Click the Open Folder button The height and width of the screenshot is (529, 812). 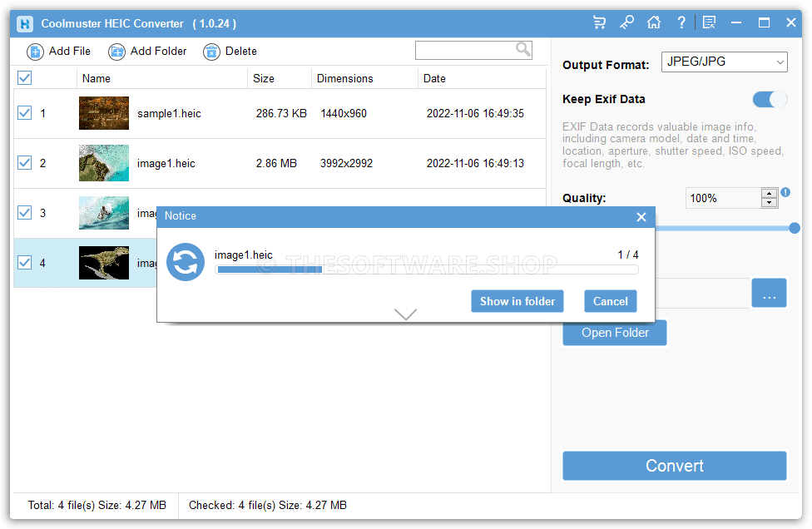click(x=615, y=333)
